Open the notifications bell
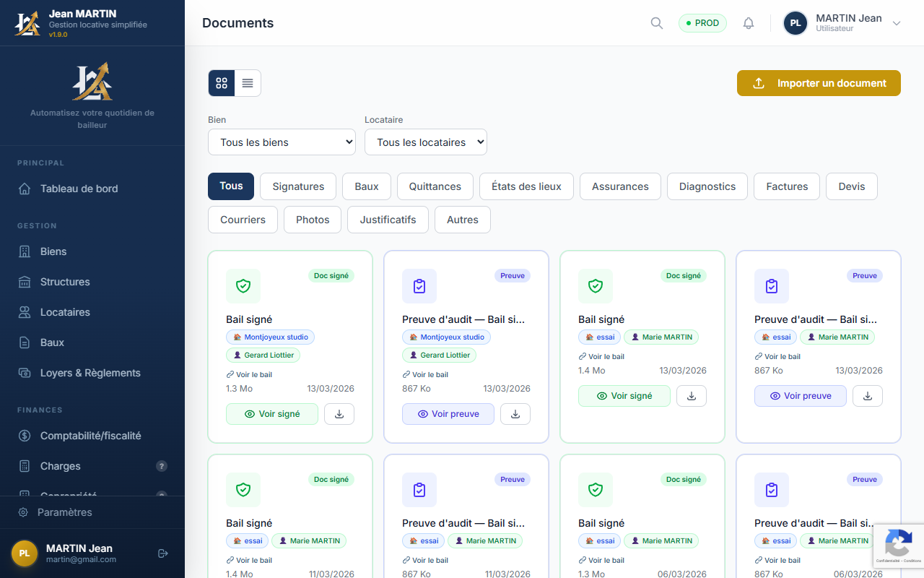This screenshot has height=578, width=924. 749,23
